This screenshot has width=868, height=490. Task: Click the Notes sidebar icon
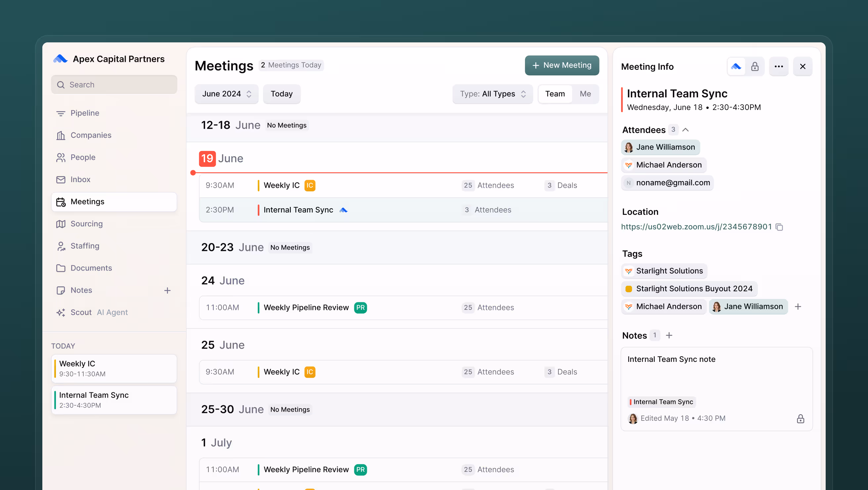point(61,290)
